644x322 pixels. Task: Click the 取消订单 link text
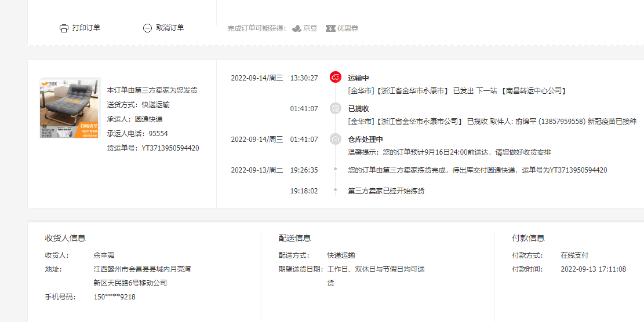click(170, 27)
